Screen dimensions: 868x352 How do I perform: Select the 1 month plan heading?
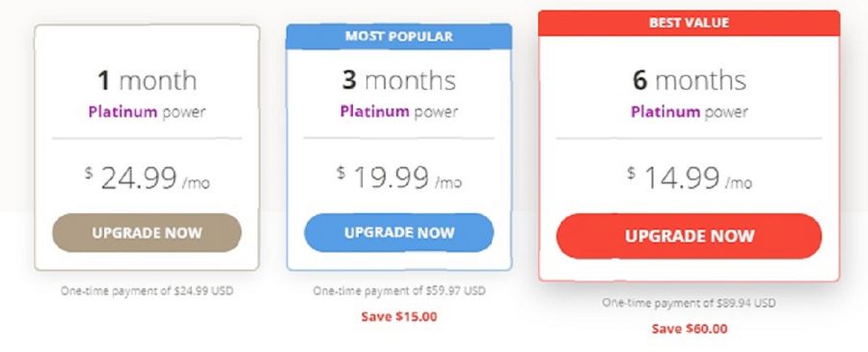point(147,80)
